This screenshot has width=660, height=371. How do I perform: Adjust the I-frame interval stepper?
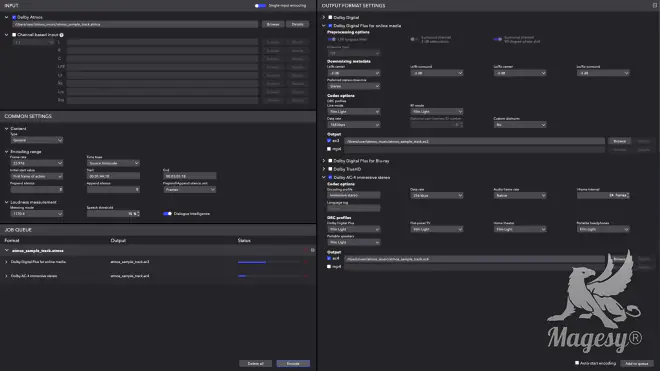[628, 196]
